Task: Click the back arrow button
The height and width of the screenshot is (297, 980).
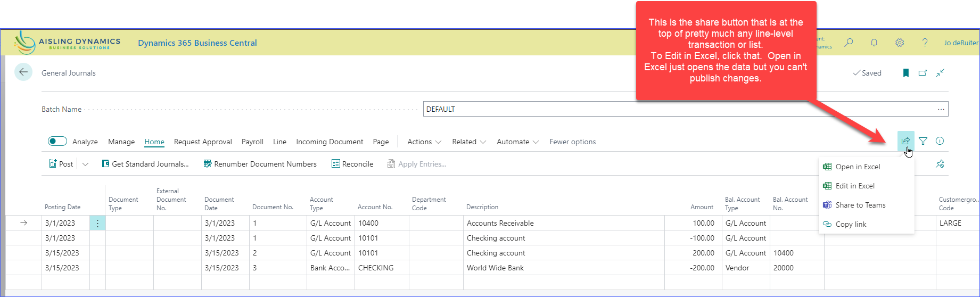Action: point(23,72)
